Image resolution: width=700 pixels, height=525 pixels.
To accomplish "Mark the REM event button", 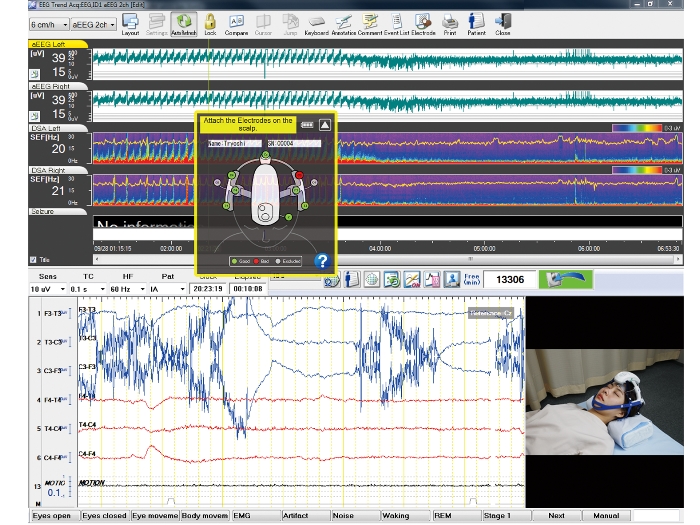I will (454, 516).
